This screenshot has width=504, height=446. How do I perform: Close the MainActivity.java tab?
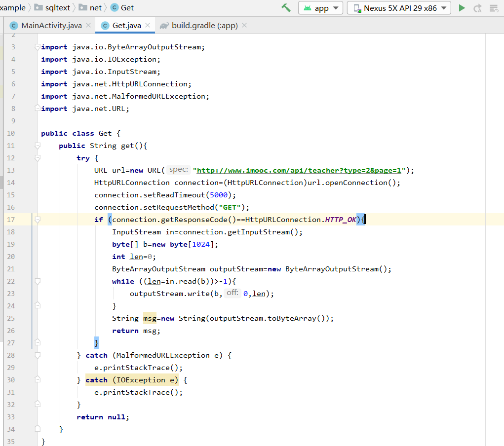click(88, 25)
